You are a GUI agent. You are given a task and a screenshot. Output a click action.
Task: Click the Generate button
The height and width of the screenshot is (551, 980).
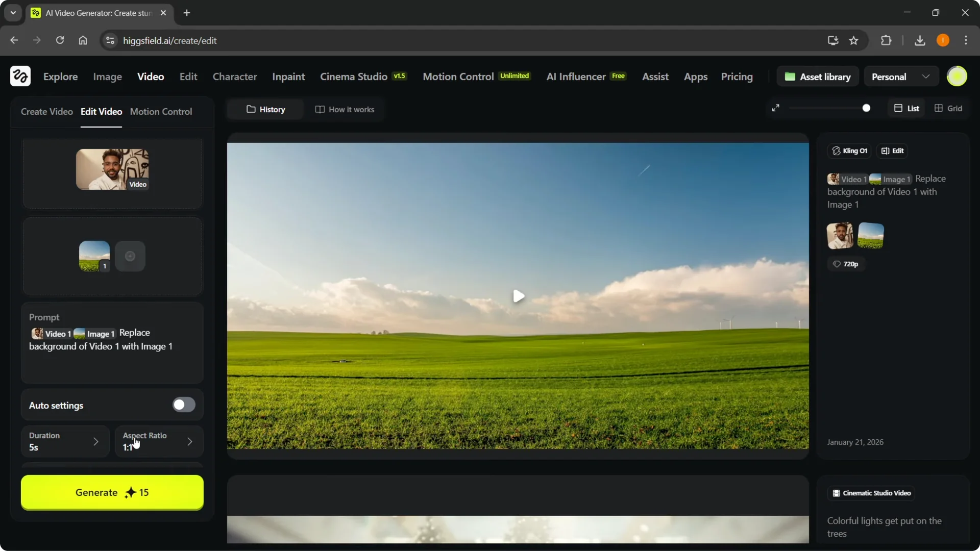click(112, 492)
